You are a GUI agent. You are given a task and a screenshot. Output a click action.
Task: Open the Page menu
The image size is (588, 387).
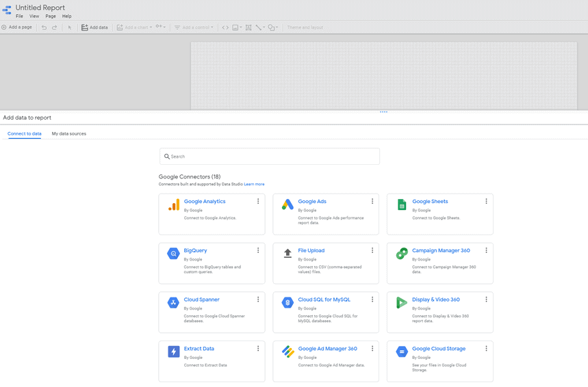pos(51,16)
